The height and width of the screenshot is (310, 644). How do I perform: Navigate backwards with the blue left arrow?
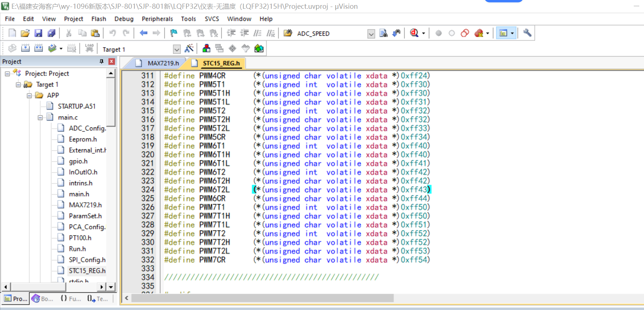143,33
